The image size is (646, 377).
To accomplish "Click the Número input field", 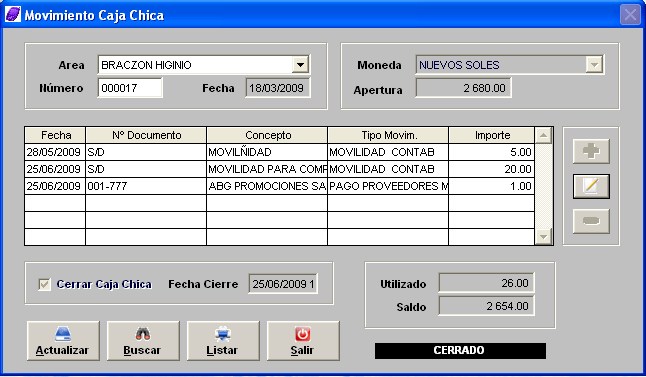I will [130, 88].
